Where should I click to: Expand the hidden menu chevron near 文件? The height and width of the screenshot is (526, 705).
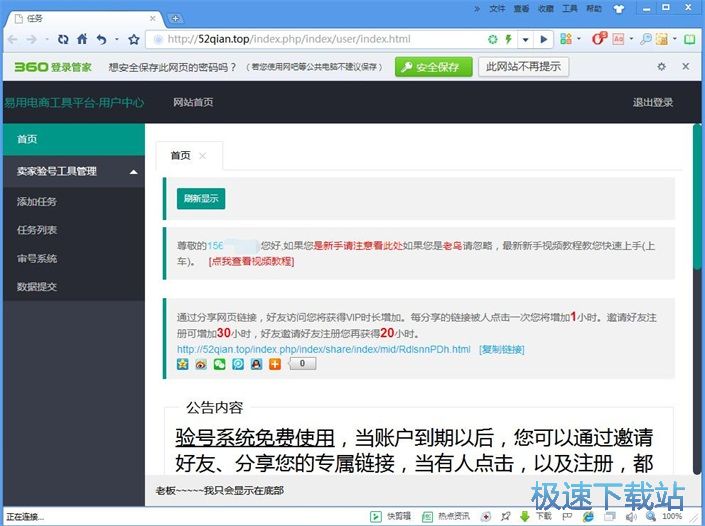[477, 9]
